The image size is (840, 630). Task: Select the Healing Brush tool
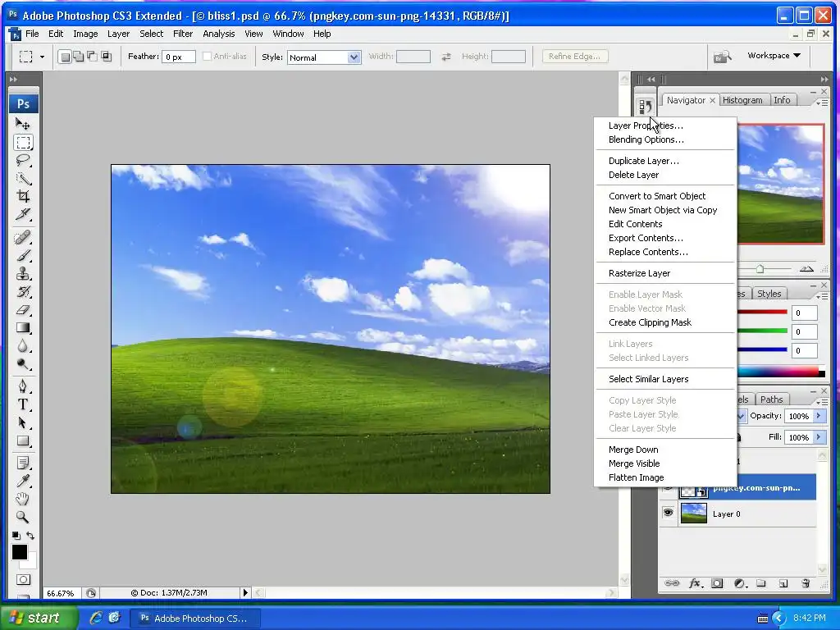[23, 237]
